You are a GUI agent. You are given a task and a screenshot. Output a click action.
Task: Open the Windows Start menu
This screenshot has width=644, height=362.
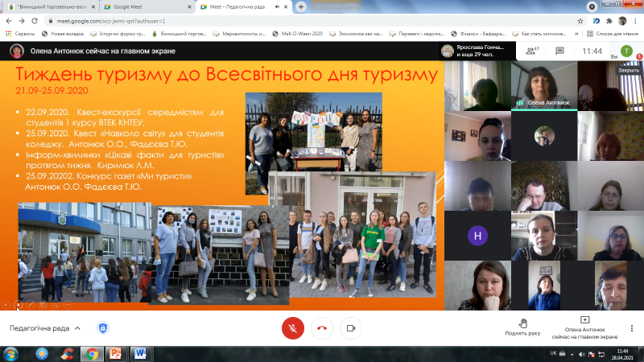(x=10, y=354)
